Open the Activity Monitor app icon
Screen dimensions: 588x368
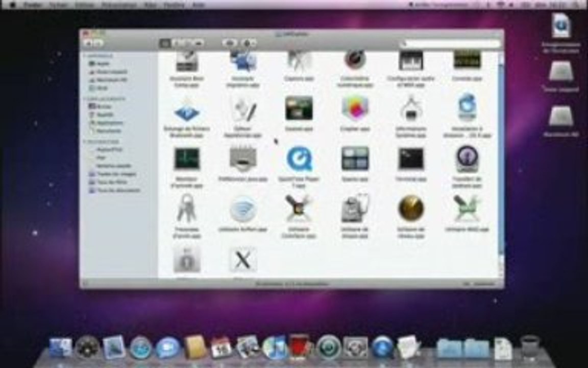187,159
